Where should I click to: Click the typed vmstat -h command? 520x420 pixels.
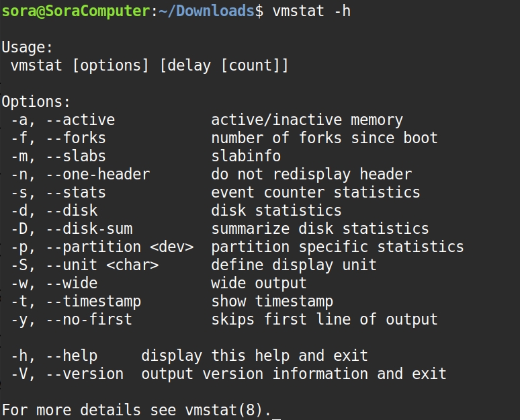312,11
